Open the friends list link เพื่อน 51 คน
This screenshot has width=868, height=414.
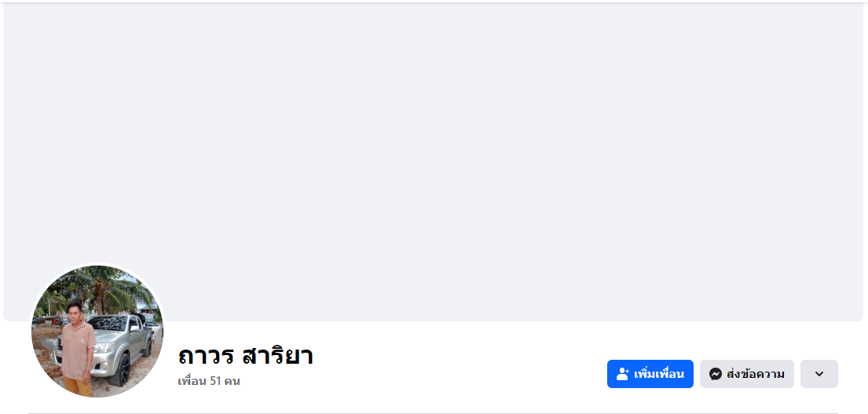208,381
